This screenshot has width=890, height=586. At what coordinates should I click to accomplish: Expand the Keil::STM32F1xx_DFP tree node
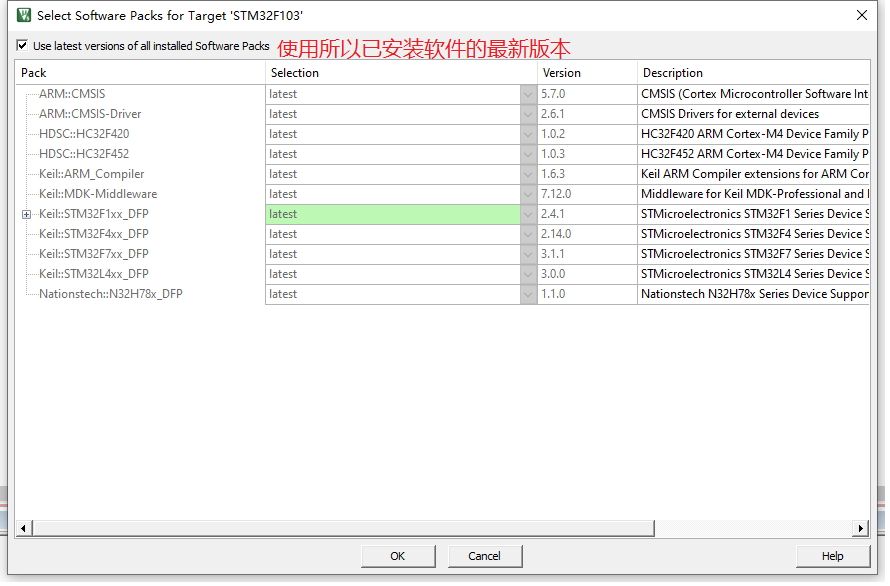26,215
